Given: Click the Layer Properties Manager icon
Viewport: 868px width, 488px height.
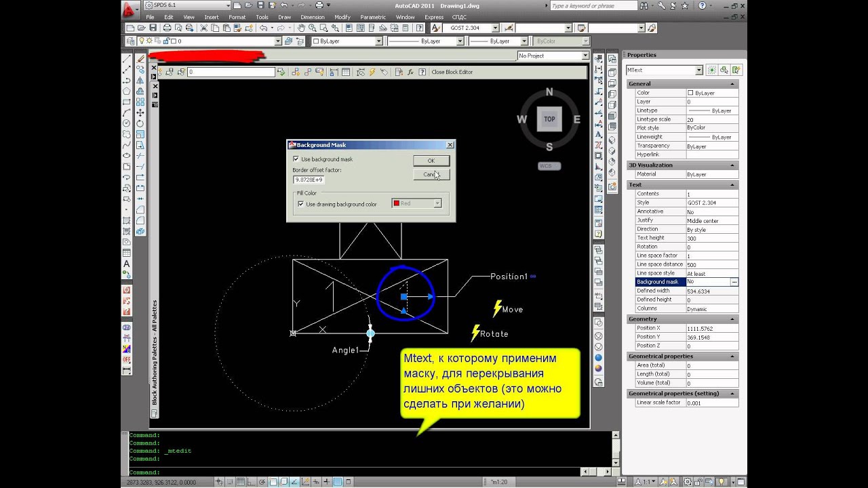Looking at the screenshot, I should tap(132, 41).
